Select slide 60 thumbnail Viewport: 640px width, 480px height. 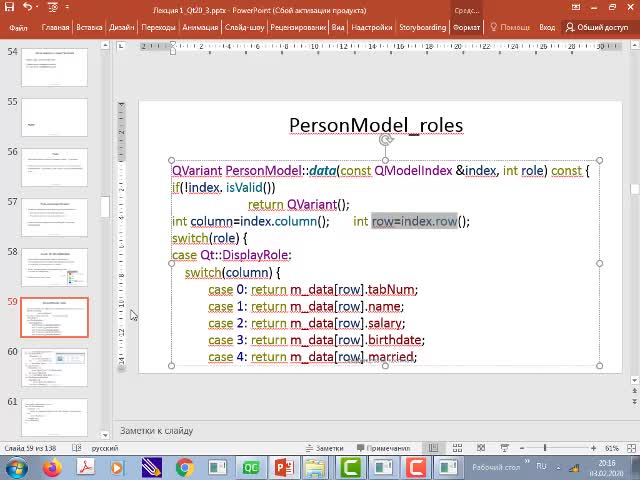(54, 368)
